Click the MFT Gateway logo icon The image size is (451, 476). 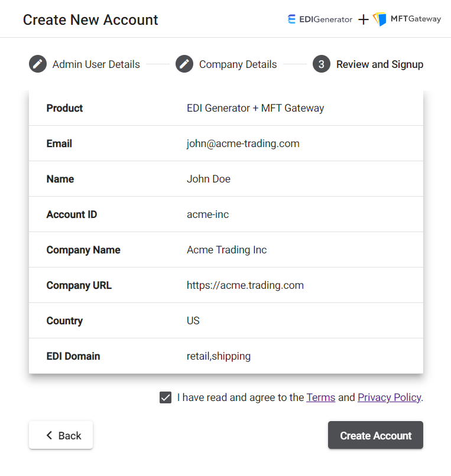[379, 19]
